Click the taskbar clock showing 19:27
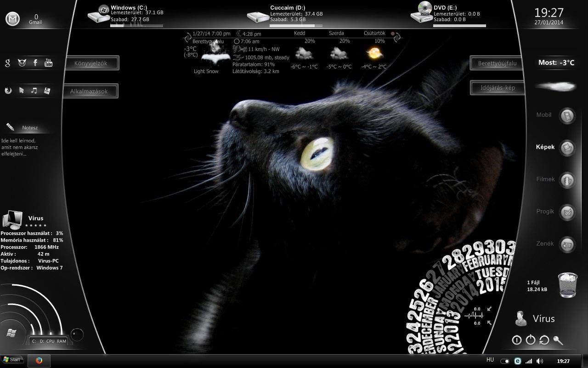This screenshot has width=588, height=368. [563, 361]
